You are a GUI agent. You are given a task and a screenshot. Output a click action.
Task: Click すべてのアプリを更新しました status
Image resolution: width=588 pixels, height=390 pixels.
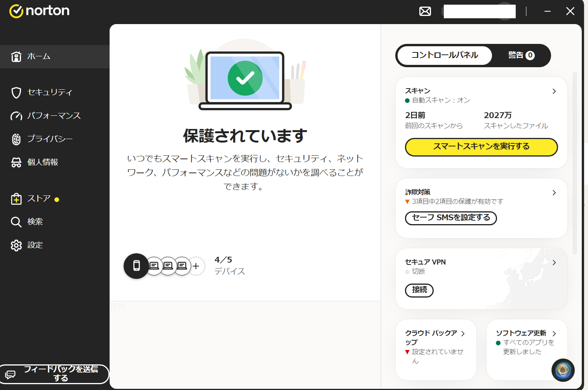tap(529, 347)
